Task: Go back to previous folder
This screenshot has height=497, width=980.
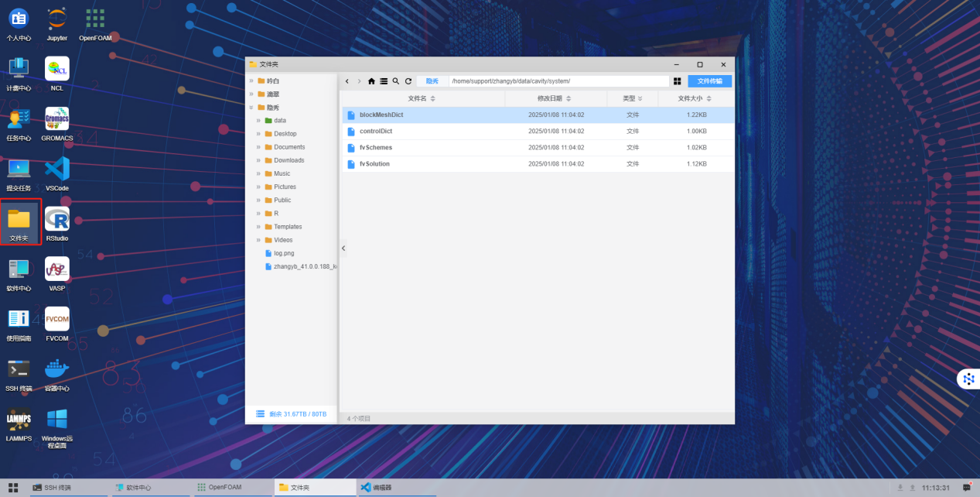Action: tap(347, 81)
